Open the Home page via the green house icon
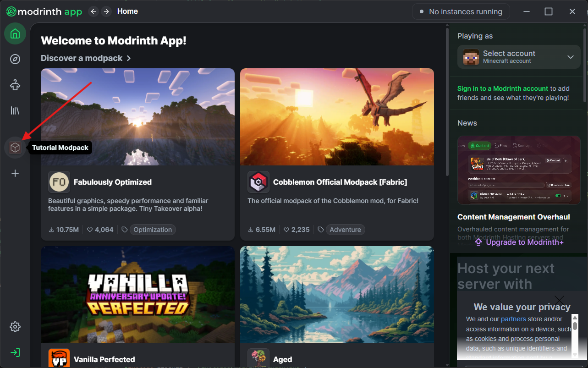Image resolution: width=588 pixels, height=368 pixels. pos(15,33)
